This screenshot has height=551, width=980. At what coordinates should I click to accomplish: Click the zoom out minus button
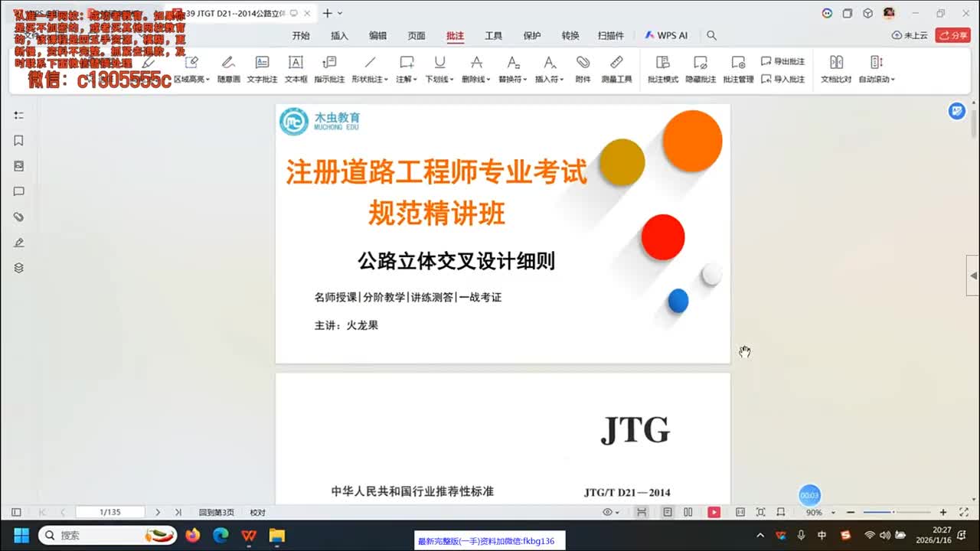pyautogui.click(x=851, y=512)
